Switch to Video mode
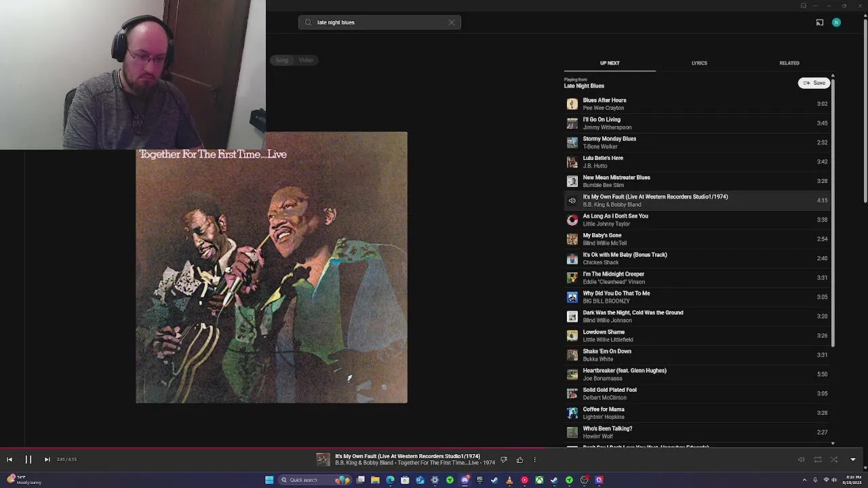 [306, 60]
